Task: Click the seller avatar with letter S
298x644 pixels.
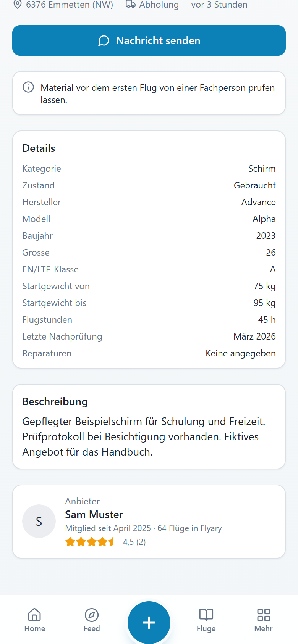Action: coord(39,521)
